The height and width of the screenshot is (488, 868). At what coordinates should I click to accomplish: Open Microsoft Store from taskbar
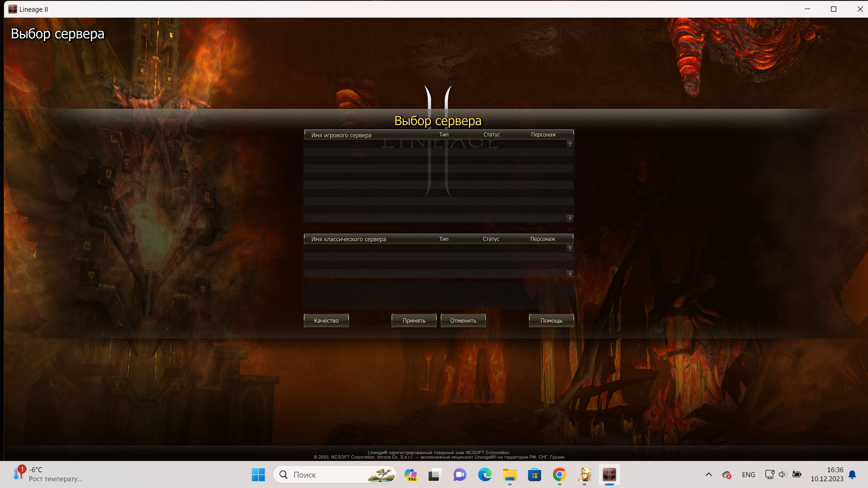[534, 475]
